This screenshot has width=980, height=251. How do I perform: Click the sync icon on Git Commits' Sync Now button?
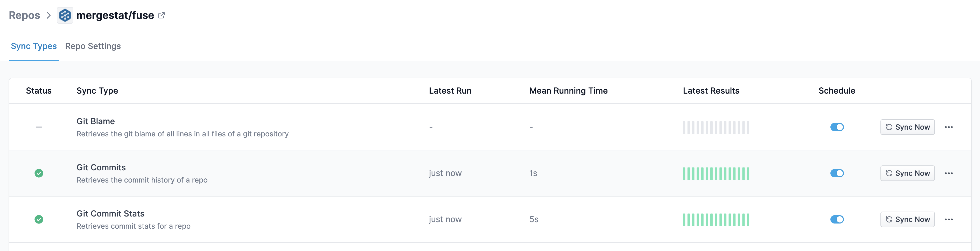click(x=889, y=173)
